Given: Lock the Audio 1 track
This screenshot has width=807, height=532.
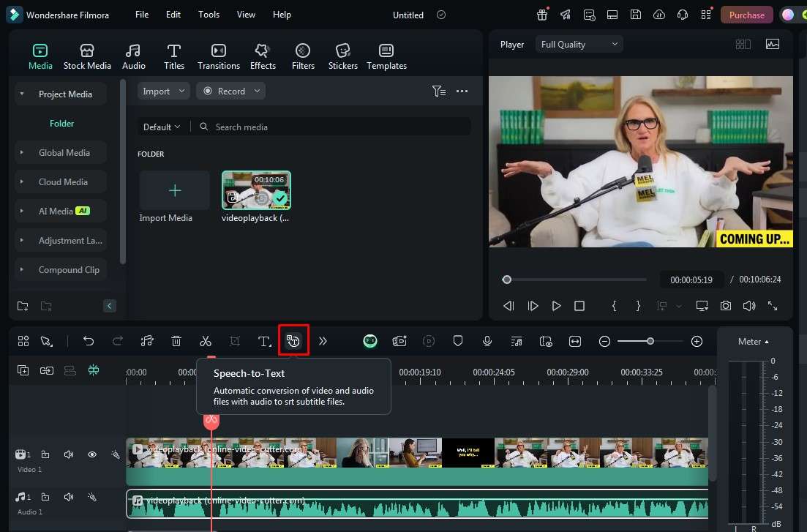Looking at the screenshot, I should 45,497.
